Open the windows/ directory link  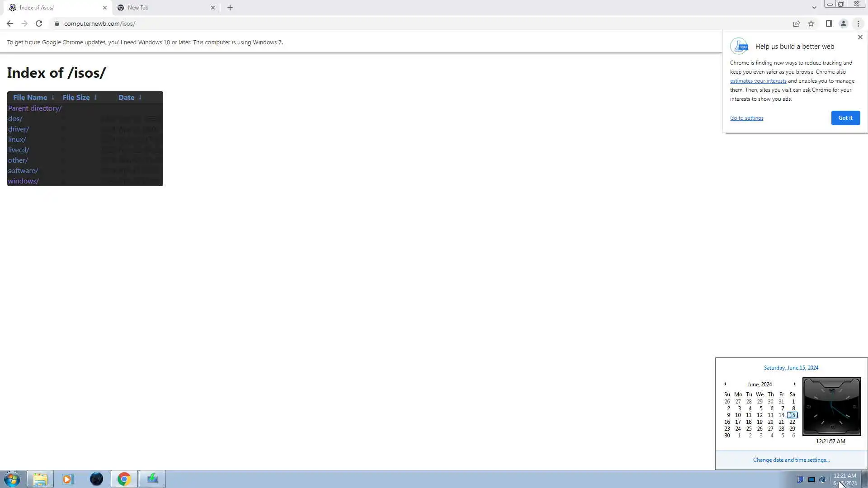click(x=24, y=181)
